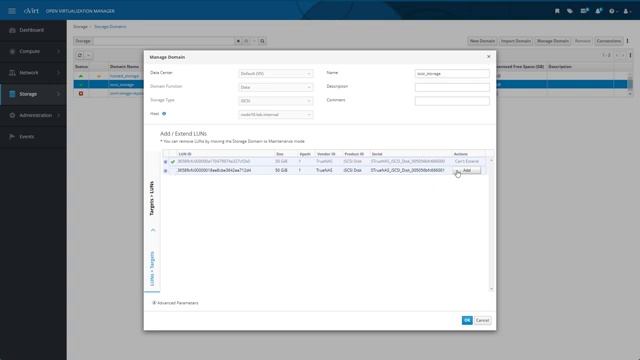Click the New Domain button
Viewport: 640px width, 360px height.
pos(482,41)
